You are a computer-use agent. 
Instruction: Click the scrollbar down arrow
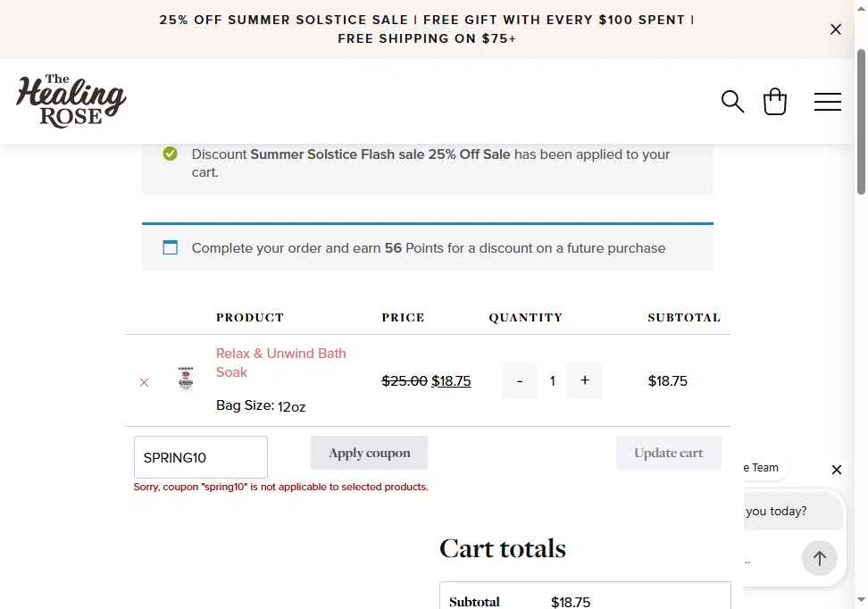tap(861, 600)
